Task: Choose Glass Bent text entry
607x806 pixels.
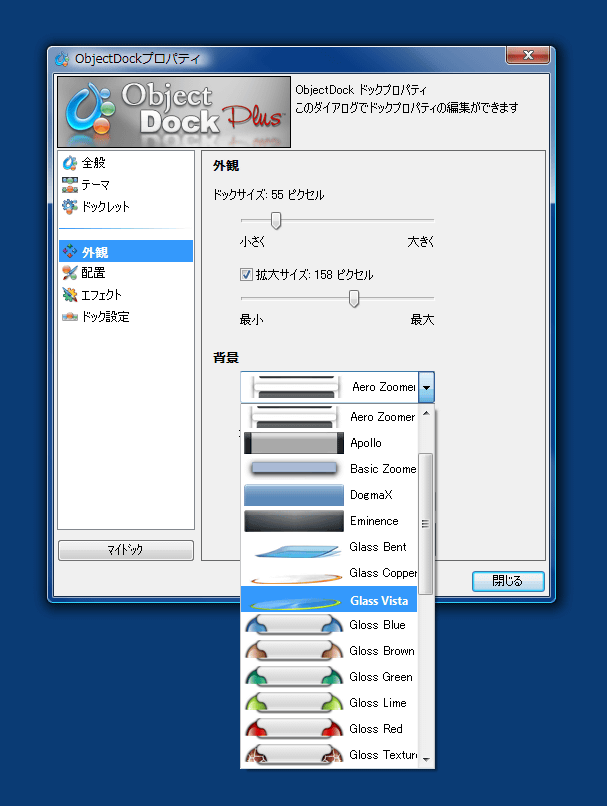Action: click(x=378, y=547)
